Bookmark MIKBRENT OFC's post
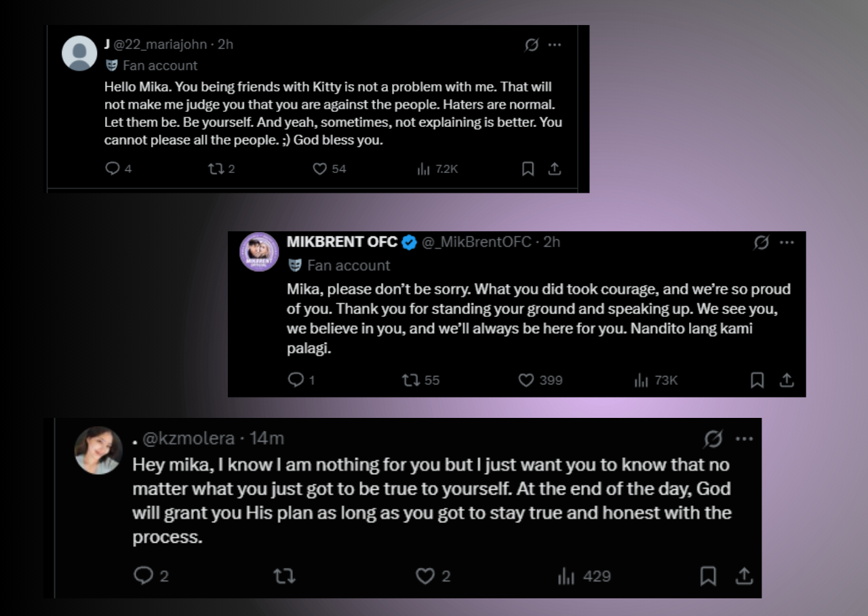The width and height of the screenshot is (868, 616). pos(757,380)
